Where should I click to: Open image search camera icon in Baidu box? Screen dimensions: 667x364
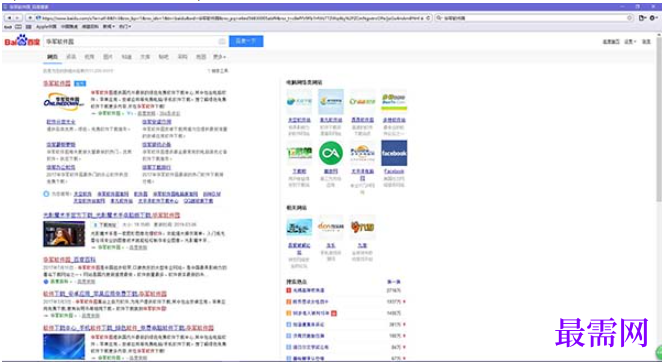pos(222,41)
